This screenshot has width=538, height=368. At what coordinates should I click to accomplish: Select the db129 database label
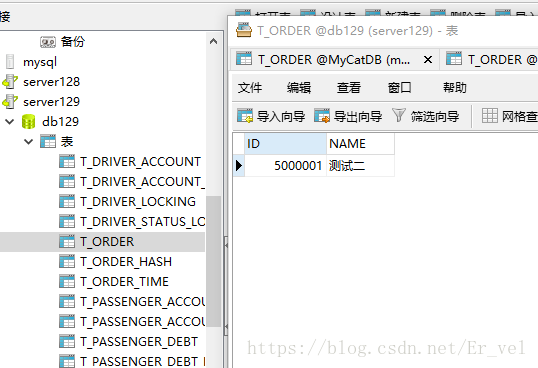click(x=60, y=122)
